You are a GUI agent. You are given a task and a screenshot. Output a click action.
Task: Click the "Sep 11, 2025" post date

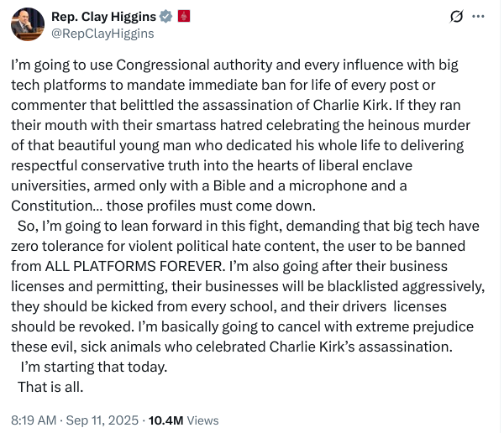pos(102,420)
